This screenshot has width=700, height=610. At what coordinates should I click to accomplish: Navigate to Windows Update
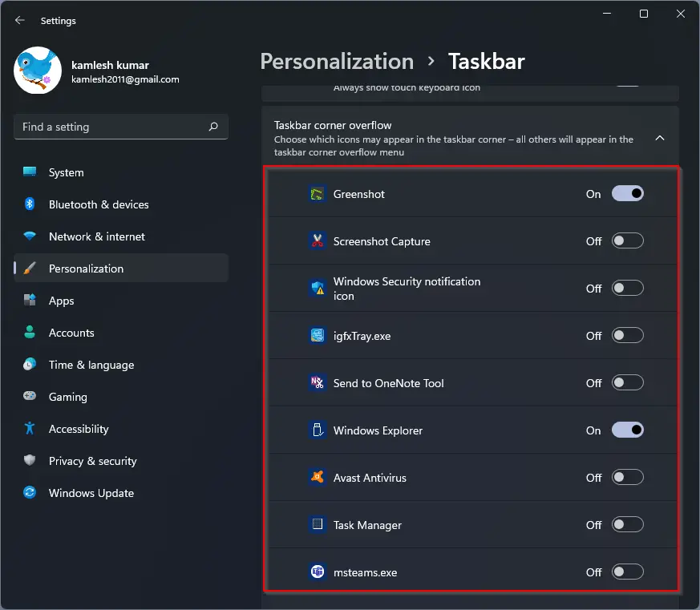121,493
